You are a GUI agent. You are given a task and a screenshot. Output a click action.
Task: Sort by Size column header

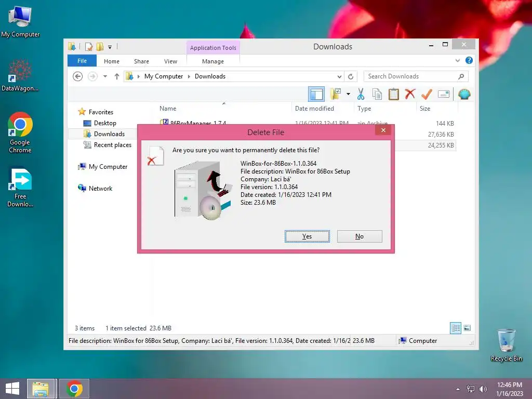[x=425, y=108]
